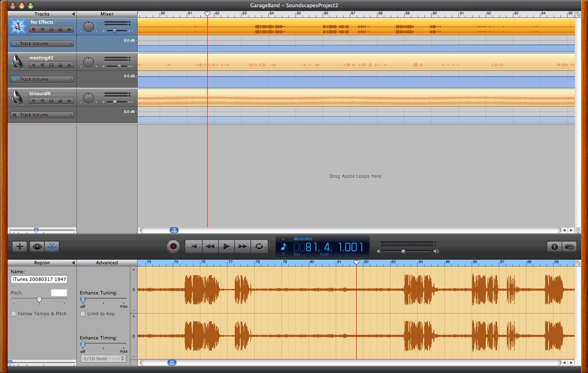Open Track Volume dropdown for binaural6 track
Screen dimensions: 588x373
pos(46,115)
